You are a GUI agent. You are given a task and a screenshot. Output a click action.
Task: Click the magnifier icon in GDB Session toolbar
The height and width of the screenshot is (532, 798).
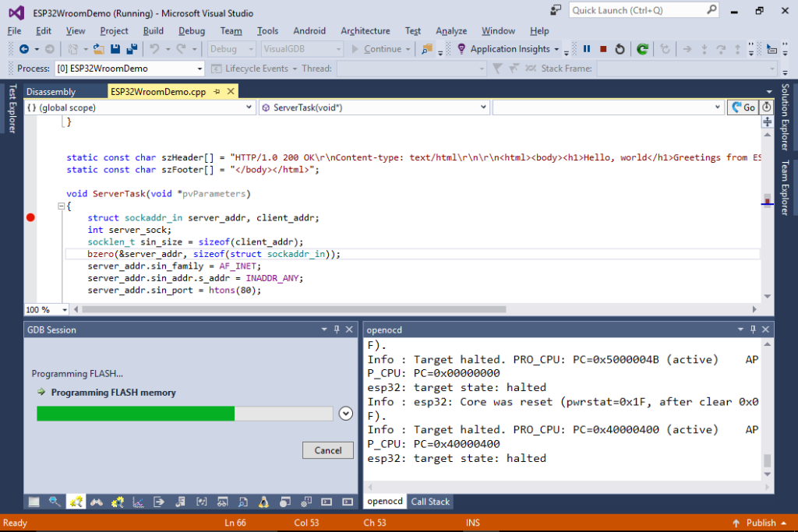point(54,502)
